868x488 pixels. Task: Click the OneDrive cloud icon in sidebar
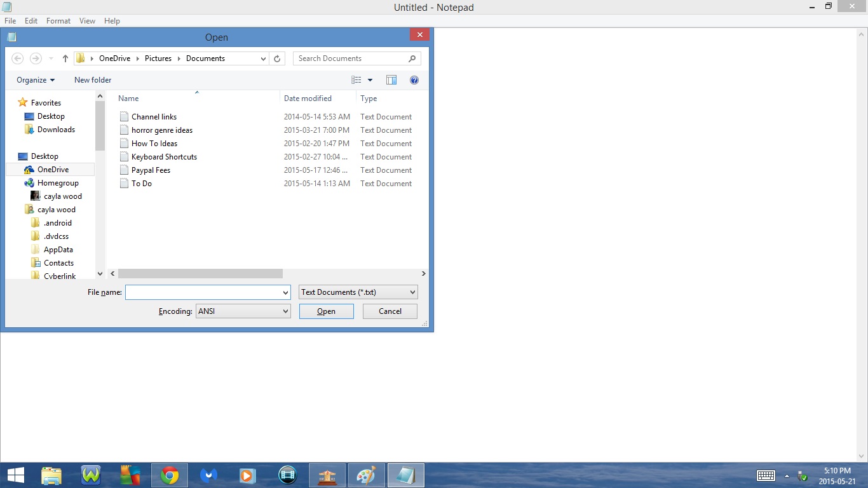(29, 170)
